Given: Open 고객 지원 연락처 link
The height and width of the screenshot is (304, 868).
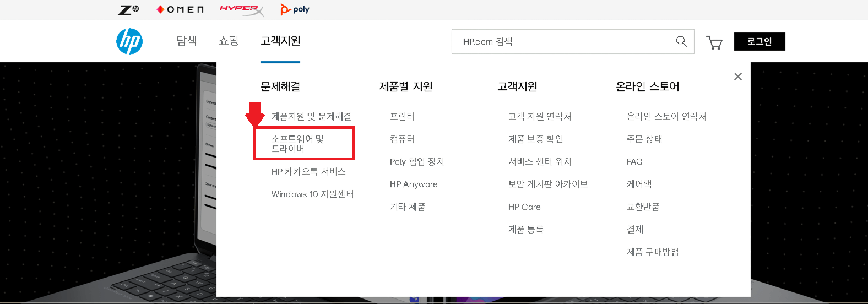Looking at the screenshot, I should [x=540, y=116].
